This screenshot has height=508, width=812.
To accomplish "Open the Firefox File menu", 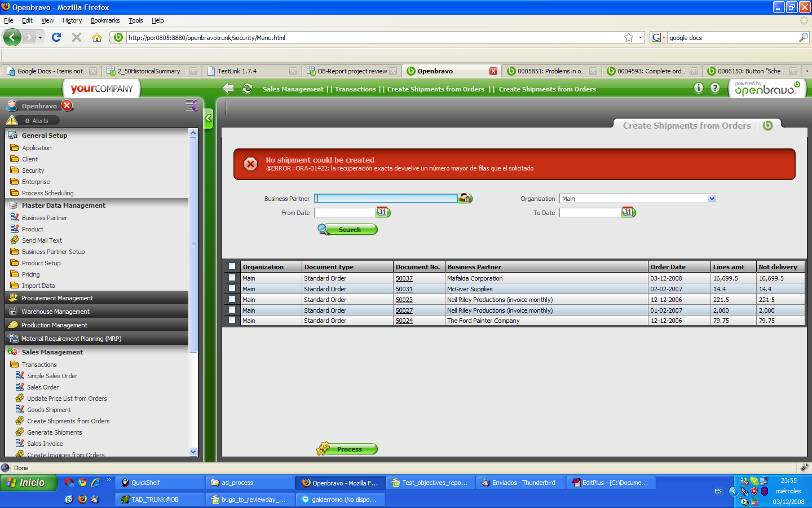I will [8, 20].
